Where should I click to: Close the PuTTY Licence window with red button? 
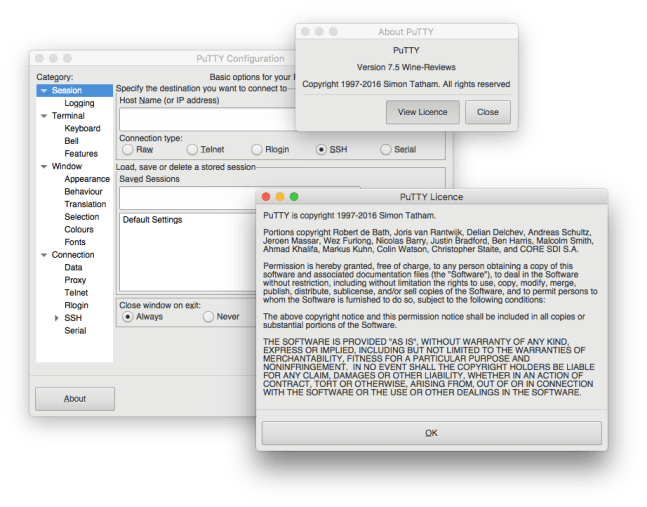tap(266, 197)
